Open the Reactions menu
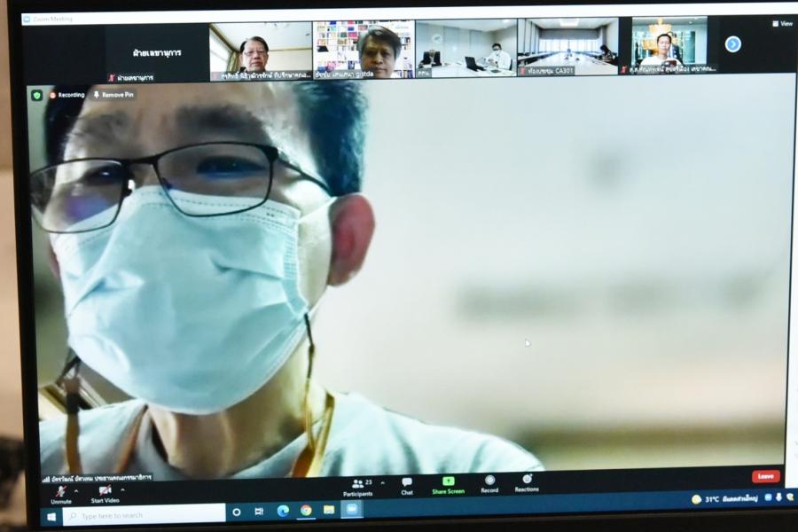 click(x=527, y=480)
